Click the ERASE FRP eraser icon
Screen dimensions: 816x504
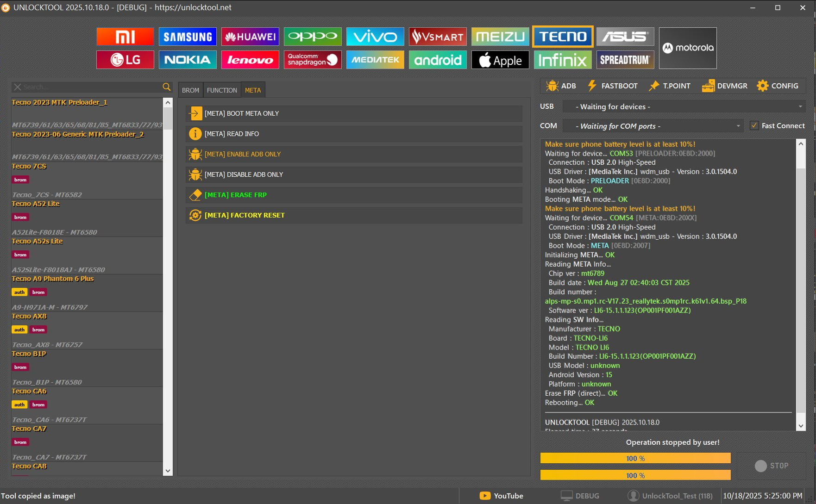(x=195, y=195)
